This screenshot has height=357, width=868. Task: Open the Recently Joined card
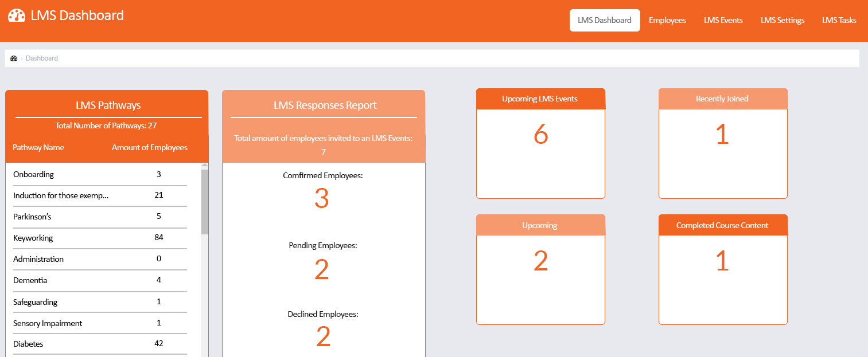tap(723, 143)
